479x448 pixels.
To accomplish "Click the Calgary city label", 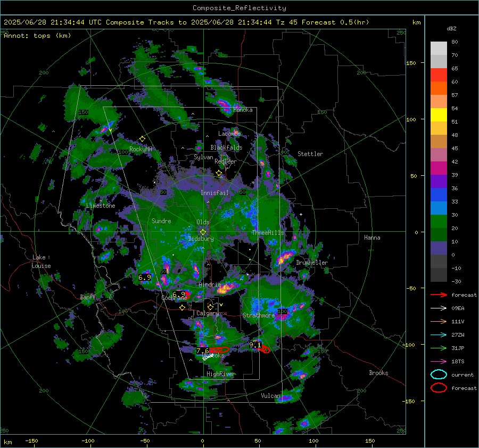I will coord(208,313).
